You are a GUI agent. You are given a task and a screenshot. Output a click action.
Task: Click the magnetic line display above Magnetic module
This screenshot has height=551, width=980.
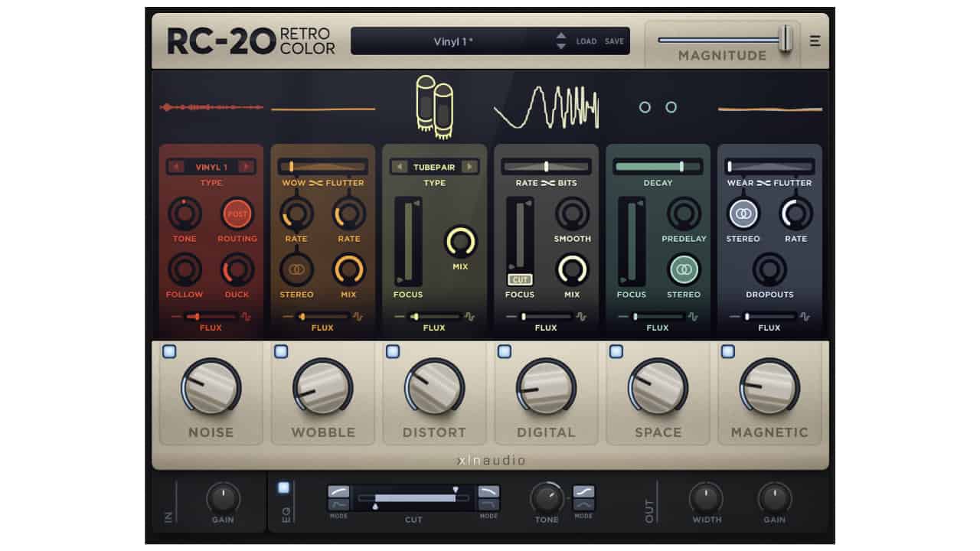point(770,109)
